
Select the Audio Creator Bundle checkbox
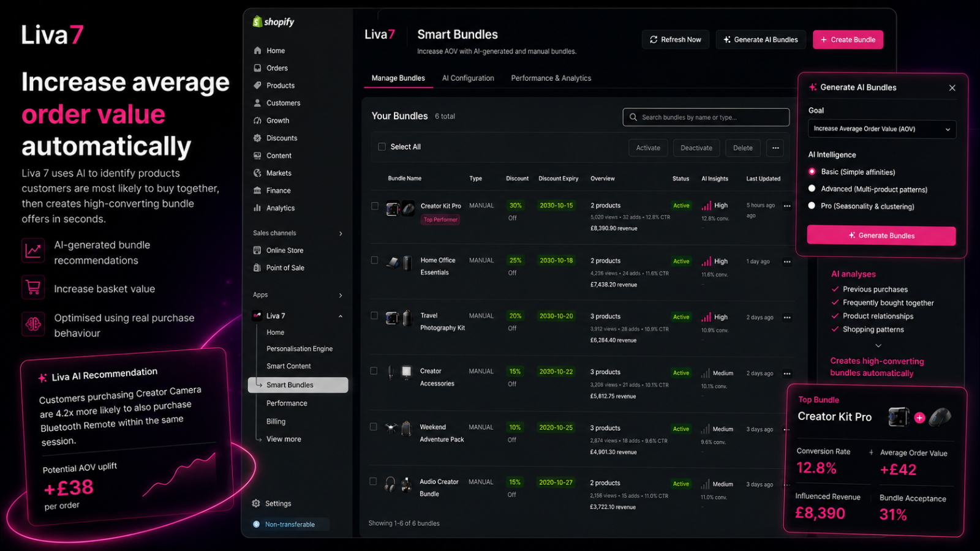click(373, 482)
